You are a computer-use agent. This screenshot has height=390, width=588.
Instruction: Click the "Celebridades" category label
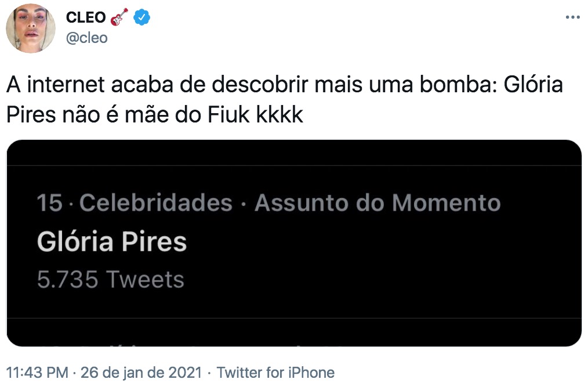point(155,203)
